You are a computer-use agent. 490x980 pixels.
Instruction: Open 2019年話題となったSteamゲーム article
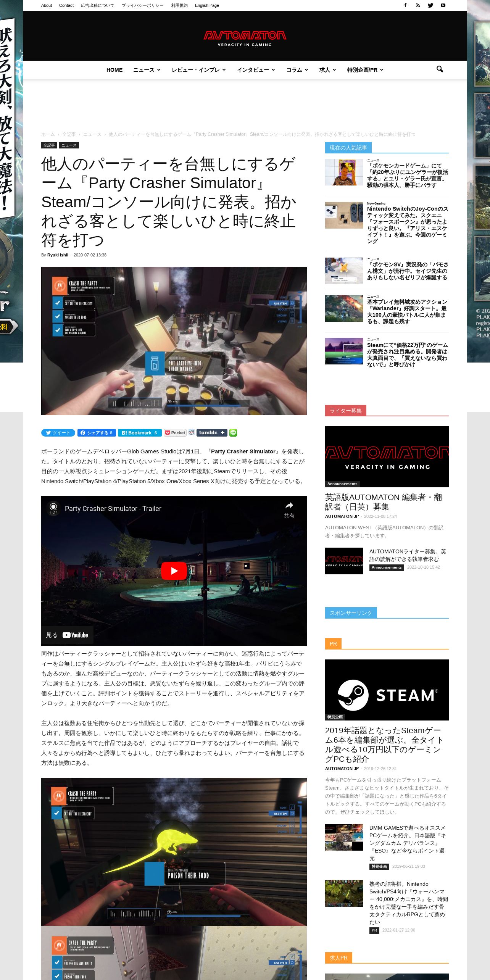384,745
